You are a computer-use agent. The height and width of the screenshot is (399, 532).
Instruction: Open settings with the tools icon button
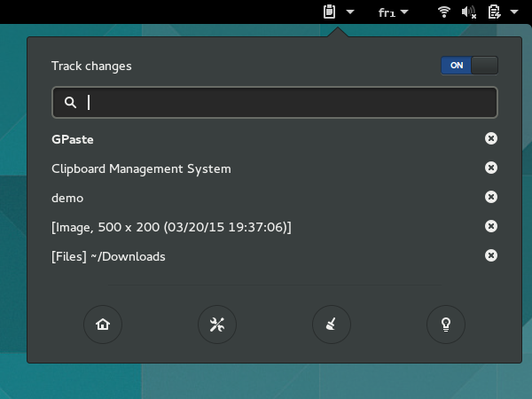[217, 325]
